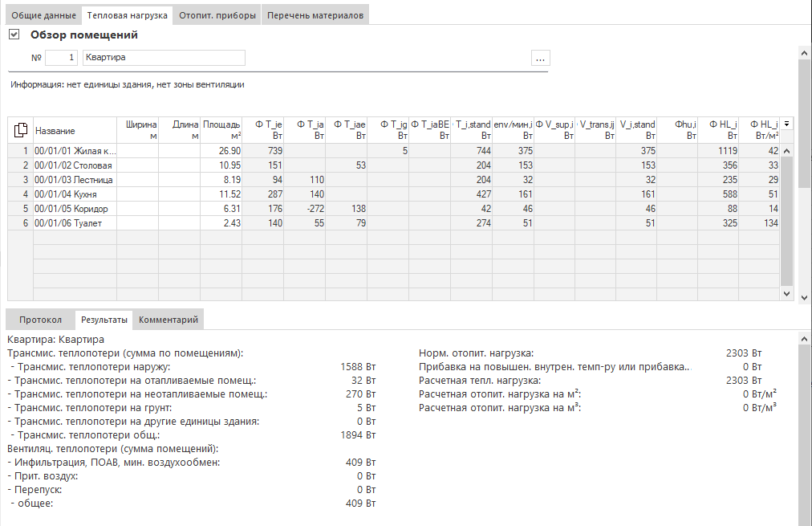Click the upper panel scroll up arrow
Image resolution: width=812 pixels, height=526 pixels.
804,53
